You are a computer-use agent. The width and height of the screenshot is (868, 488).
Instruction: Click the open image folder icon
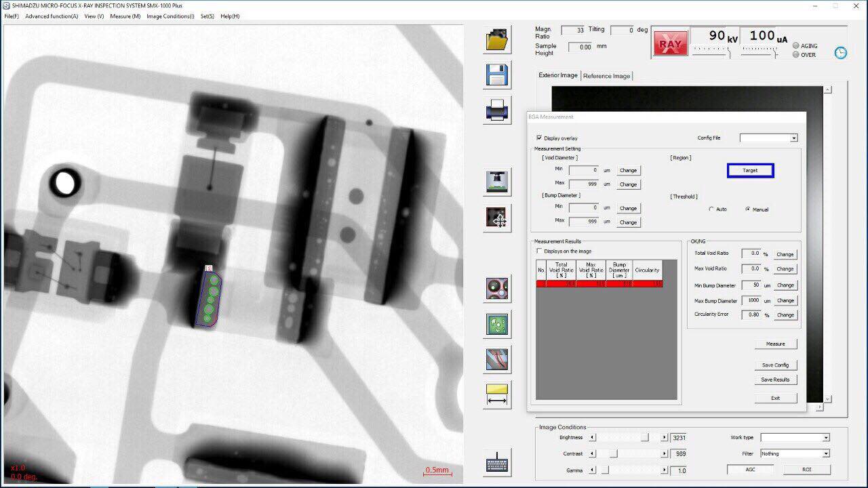tap(498, 39)
